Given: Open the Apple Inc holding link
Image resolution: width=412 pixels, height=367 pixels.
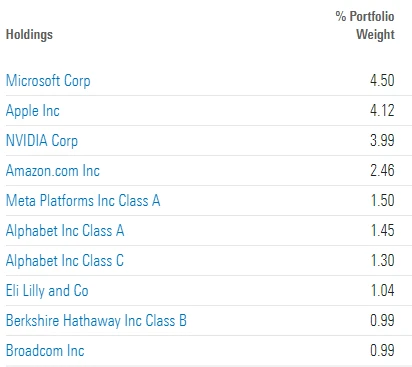Looking at the screenshot, I should pyautogui.click(x=33, y=111).
